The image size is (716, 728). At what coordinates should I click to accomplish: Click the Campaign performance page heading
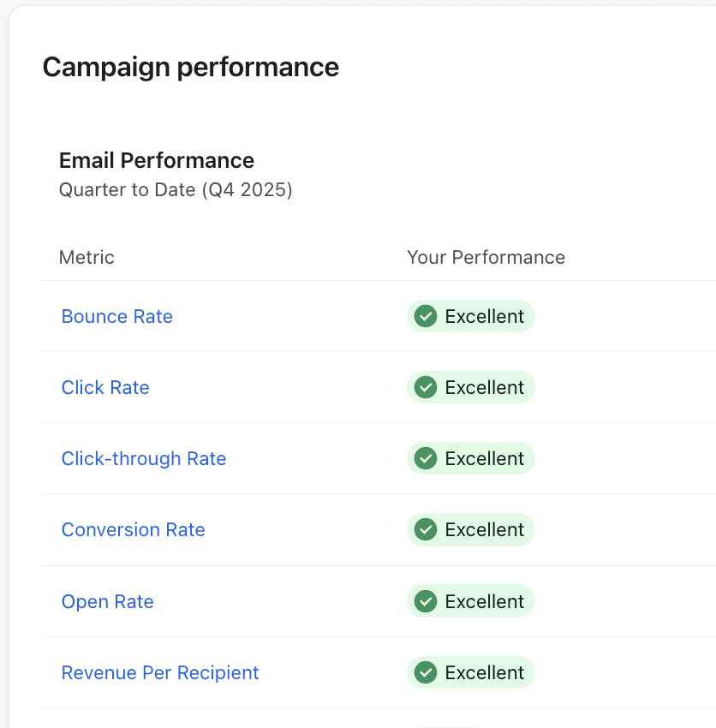(x=191, y=68)
